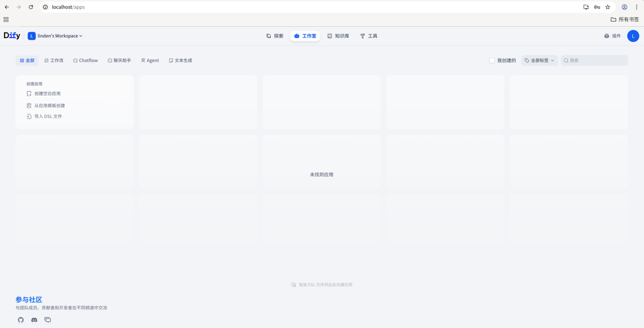Viewport: 644px width, 328px height.
Task: Open the 插件 (Plugins) page
Action: point(612,36)
